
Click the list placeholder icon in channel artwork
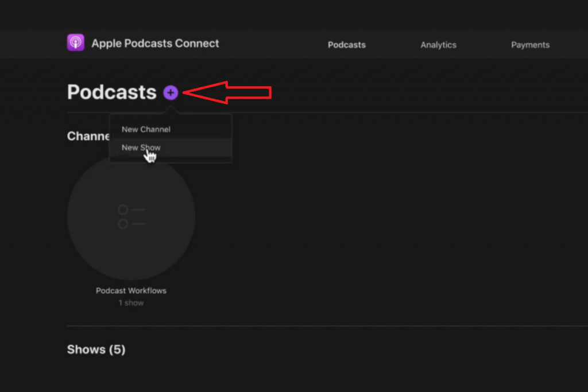(131, 217)
